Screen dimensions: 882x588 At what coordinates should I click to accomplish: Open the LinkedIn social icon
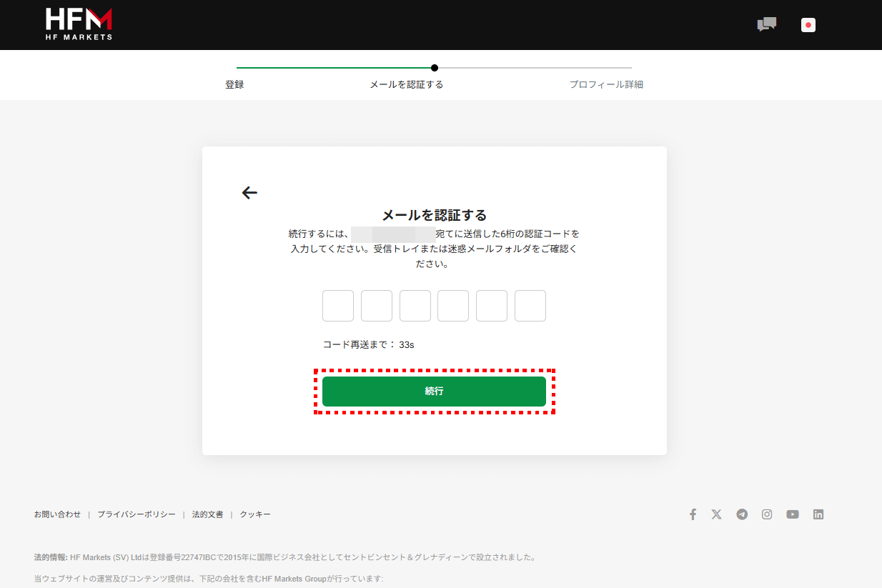point(818,514)
